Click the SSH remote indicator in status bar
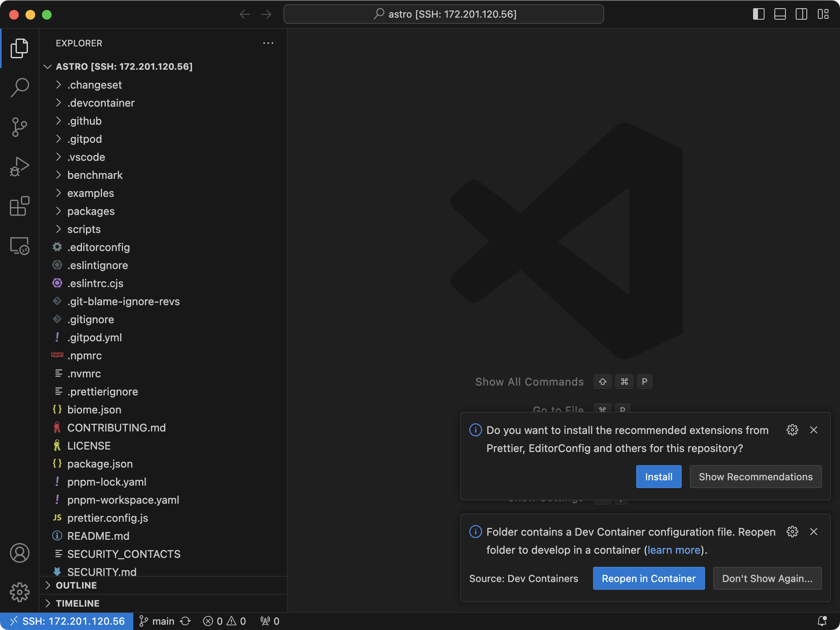The image size is (840, 630). click(67, 621)
